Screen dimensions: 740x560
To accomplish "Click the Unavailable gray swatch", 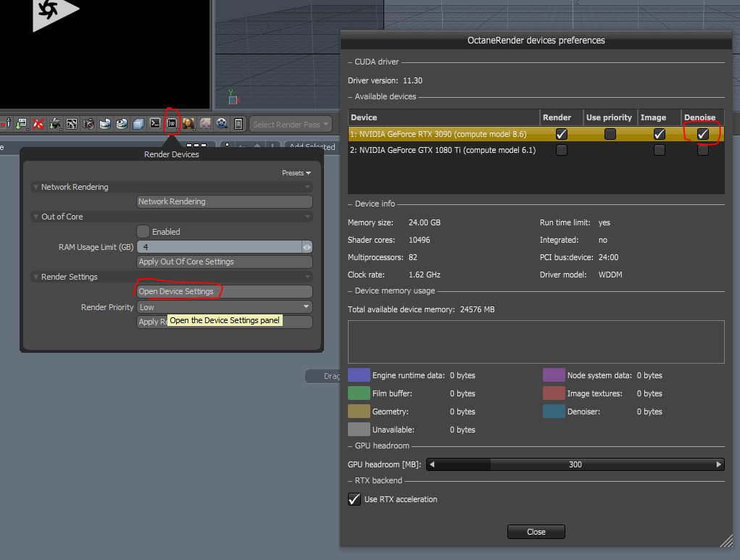I will click(359, 430).
